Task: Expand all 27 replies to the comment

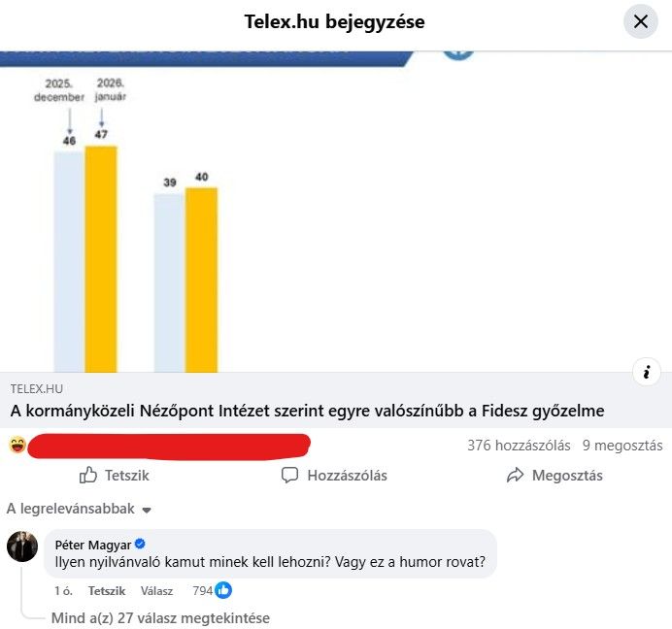Action: pos(160,618)
